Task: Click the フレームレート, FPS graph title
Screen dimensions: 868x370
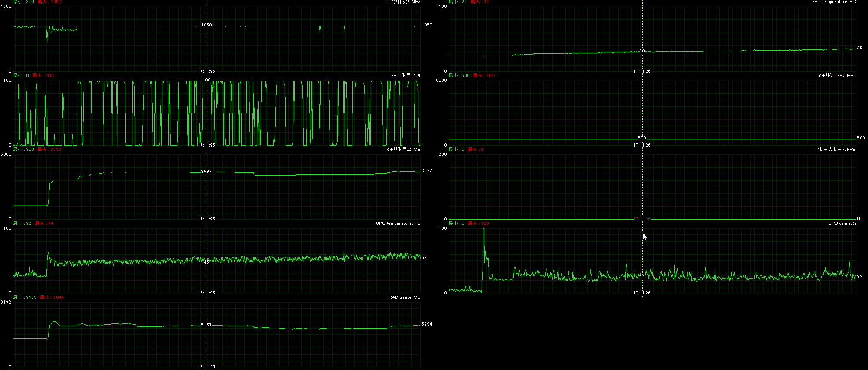Action: [835, 150]
